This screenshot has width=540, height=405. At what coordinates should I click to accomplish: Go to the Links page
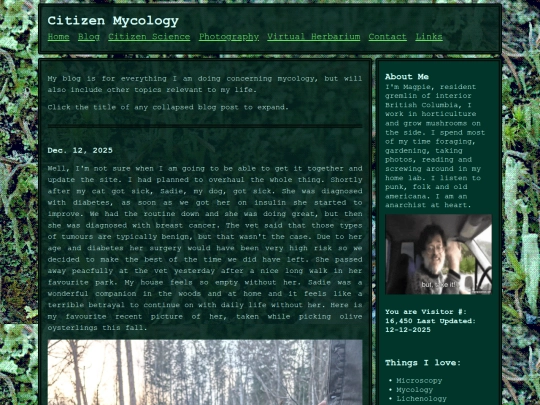[x=429, y=37]
